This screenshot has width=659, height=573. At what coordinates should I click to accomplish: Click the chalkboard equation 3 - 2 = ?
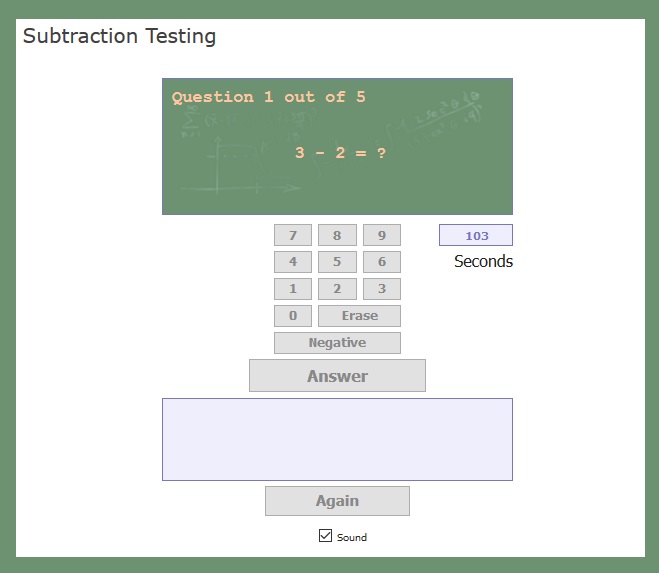[x=340, y=153]
